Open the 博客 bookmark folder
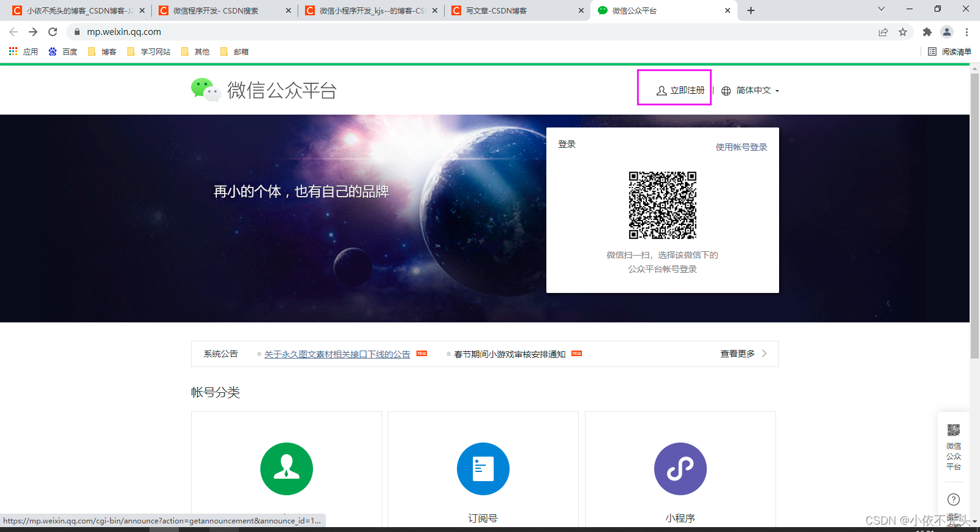The height and width of the screenshot is (532, 980). [102, 51]
